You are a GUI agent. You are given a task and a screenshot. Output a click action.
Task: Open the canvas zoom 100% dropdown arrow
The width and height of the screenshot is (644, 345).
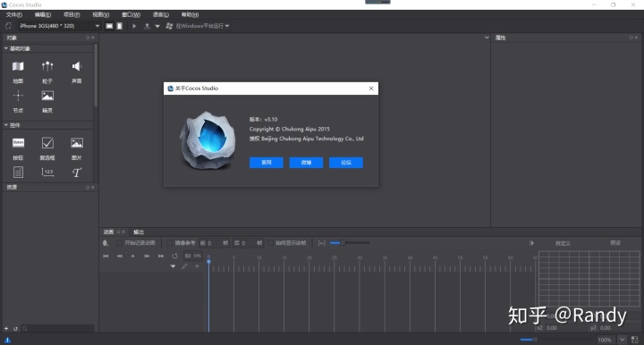click(x=623, y=340)
